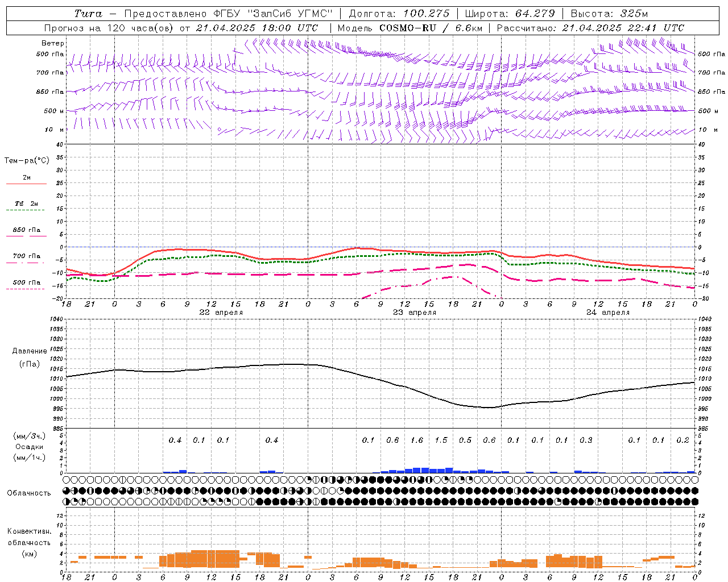
Task: Click the "Давление" pressure panel label
Action: [x=30, y=351]
